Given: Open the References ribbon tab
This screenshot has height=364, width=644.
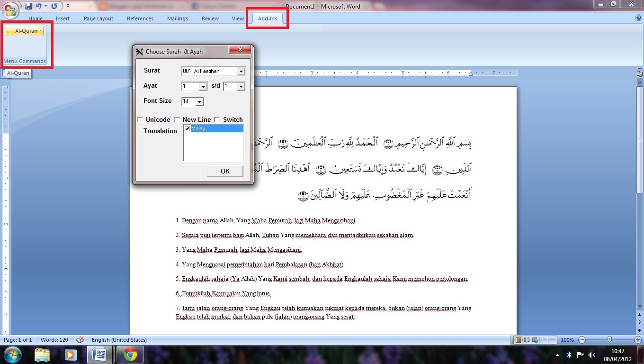Looking at the screenshot, I should pos(140,18).
